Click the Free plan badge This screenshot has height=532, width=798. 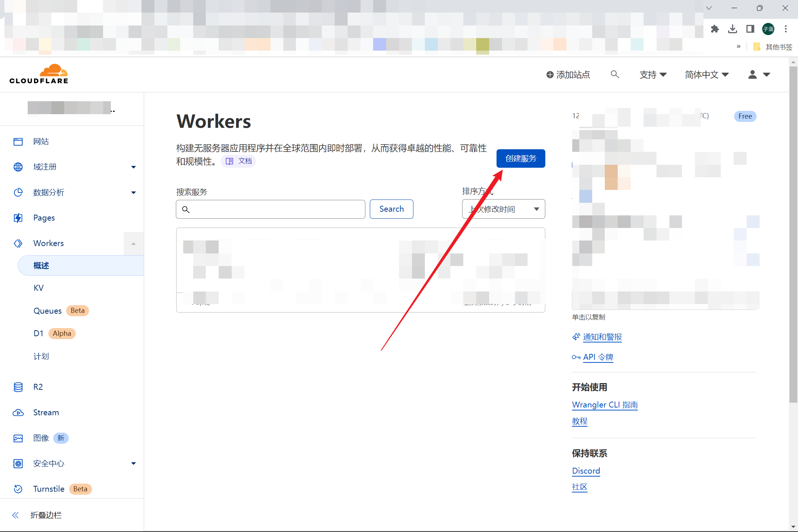745,116
